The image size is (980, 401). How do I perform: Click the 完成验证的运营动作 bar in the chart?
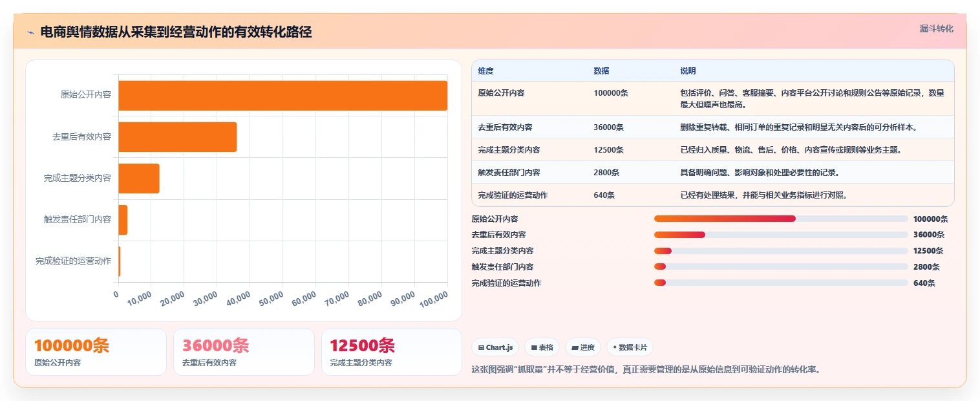click(x=120, y=261)
